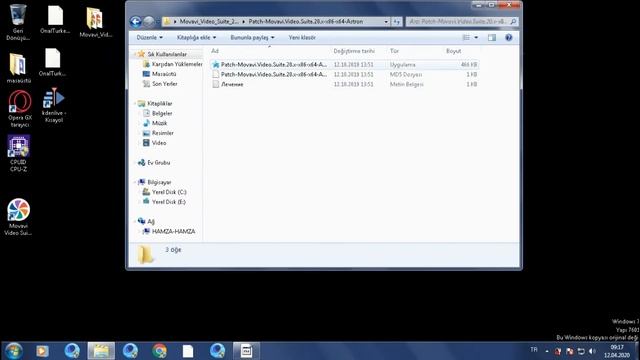Select the Movavi_Vid... folder on the desktop
This screenshot has width=640, height=360.
[x=95, y=21]
